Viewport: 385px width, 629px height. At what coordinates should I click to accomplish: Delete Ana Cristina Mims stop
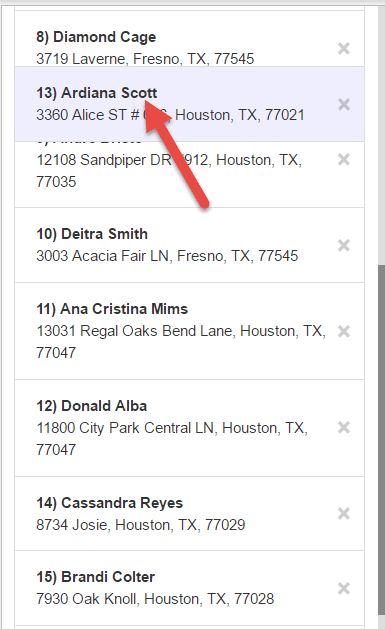[x=344, y=331]
